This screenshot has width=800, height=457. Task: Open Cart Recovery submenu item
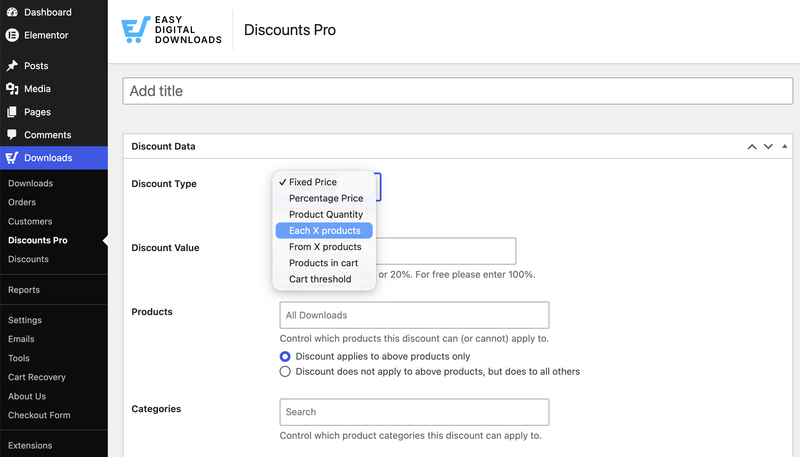(x=37, y=377)
